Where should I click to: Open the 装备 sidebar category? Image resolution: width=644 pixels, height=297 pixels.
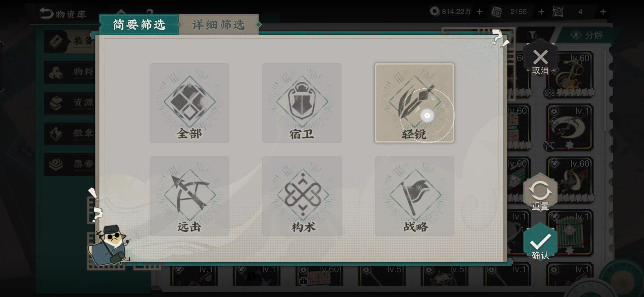[x=70, y=41]
